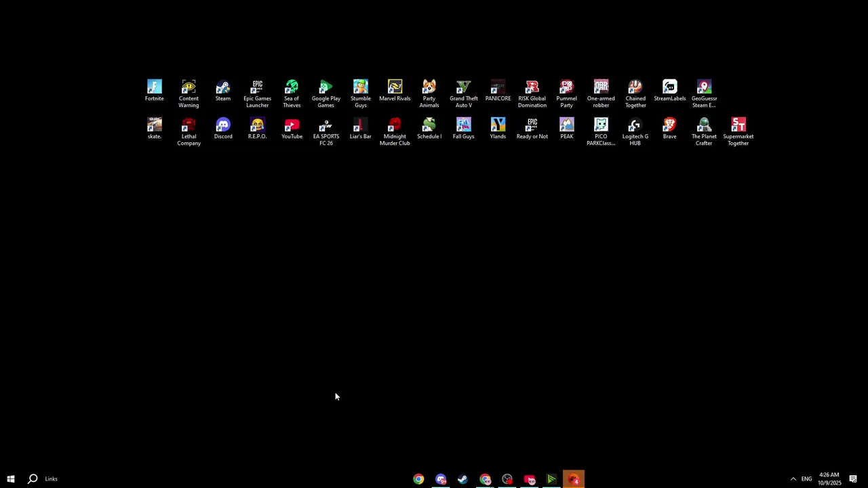Switch to the EA app in taskbar

tap(574, 479)
